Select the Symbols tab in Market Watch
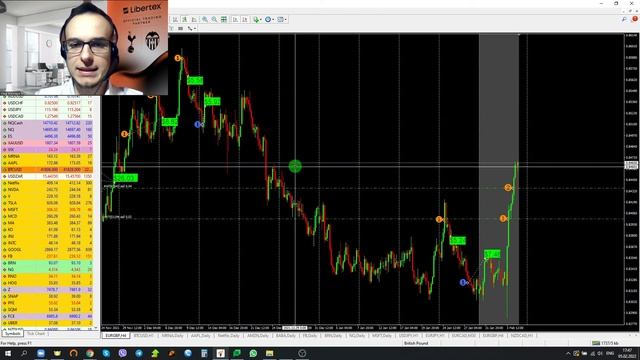640x360 pixels. (12, 333)
